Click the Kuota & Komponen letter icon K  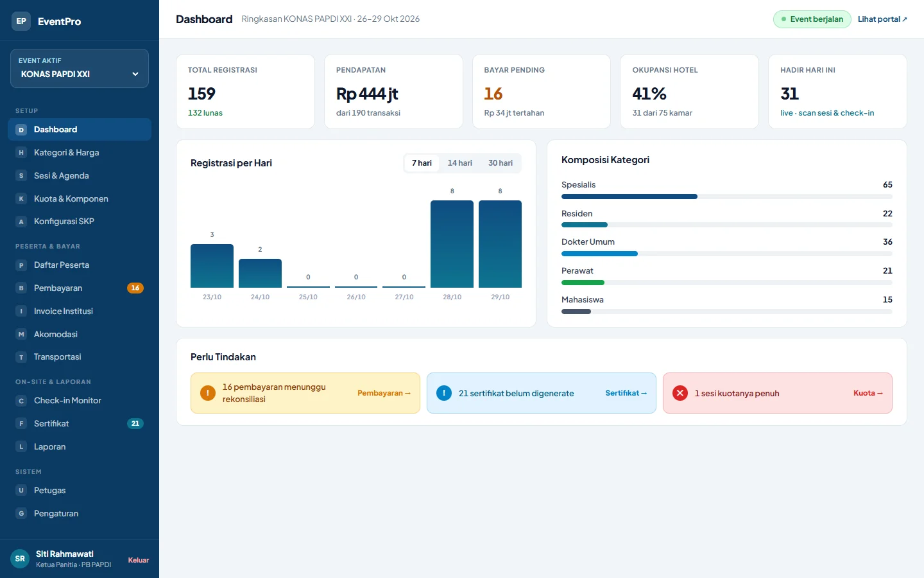click(x=21, y=199)
